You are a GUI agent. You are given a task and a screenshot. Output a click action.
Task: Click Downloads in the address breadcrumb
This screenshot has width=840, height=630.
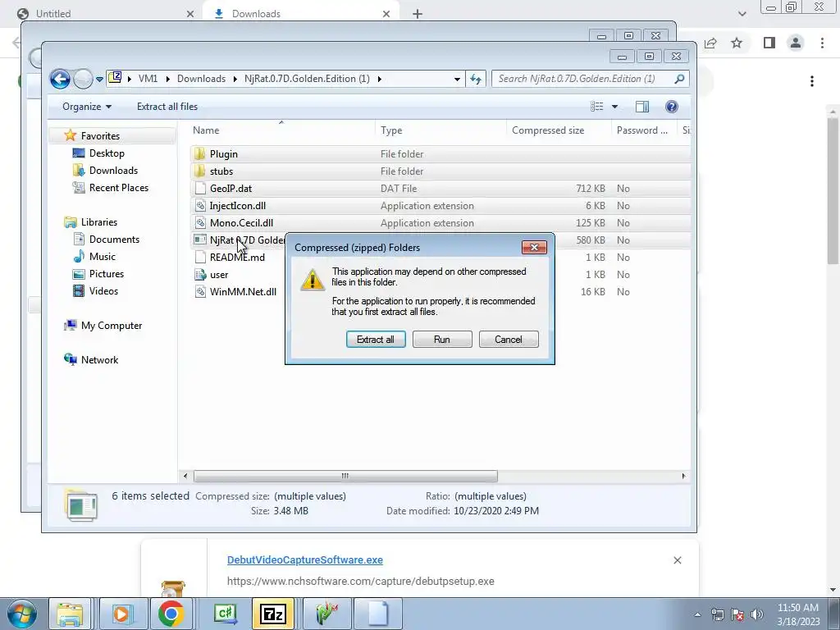point(201,79)
